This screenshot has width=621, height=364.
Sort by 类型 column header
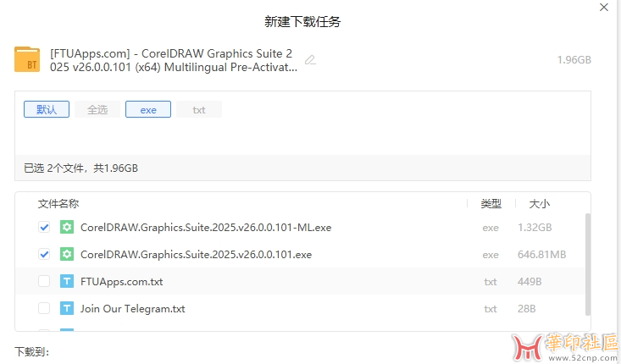[491, 204]
